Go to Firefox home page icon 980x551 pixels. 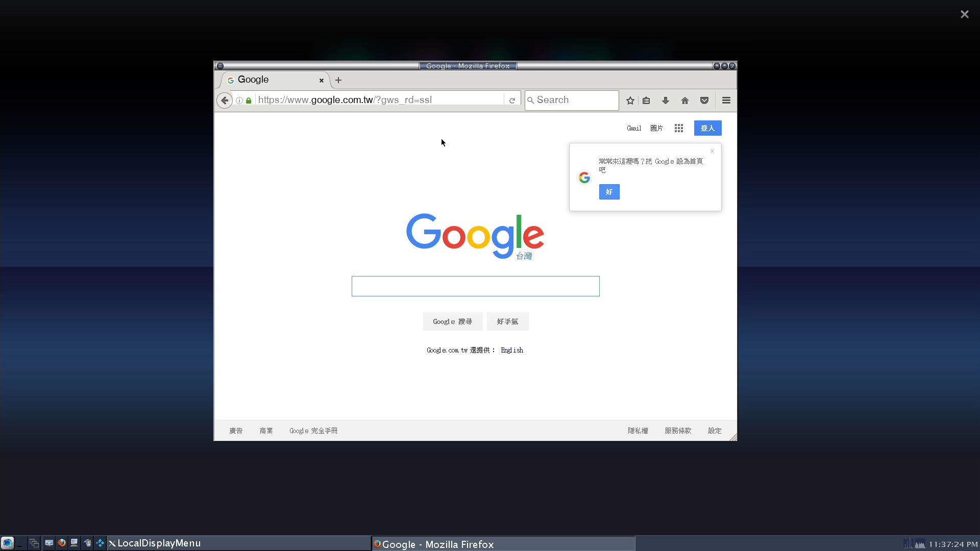(x=685, y=101)
